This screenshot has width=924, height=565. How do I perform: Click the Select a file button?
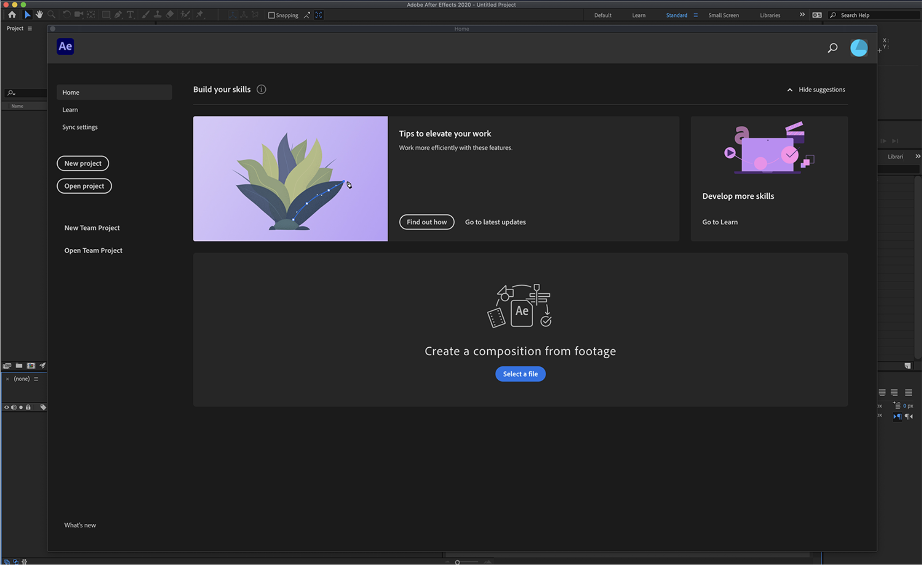pyautogui.click(x=521, y=374)
